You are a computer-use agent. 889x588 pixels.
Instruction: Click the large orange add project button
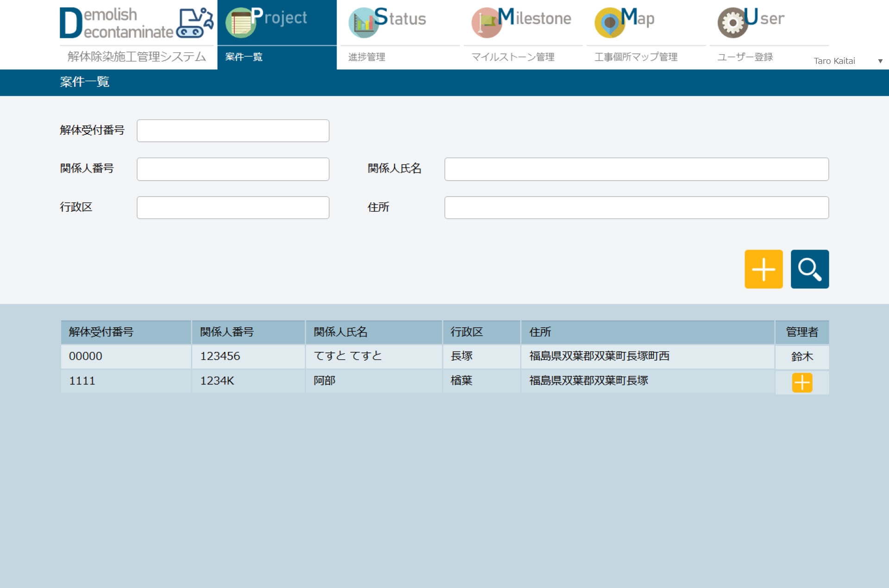pos(763,269)
